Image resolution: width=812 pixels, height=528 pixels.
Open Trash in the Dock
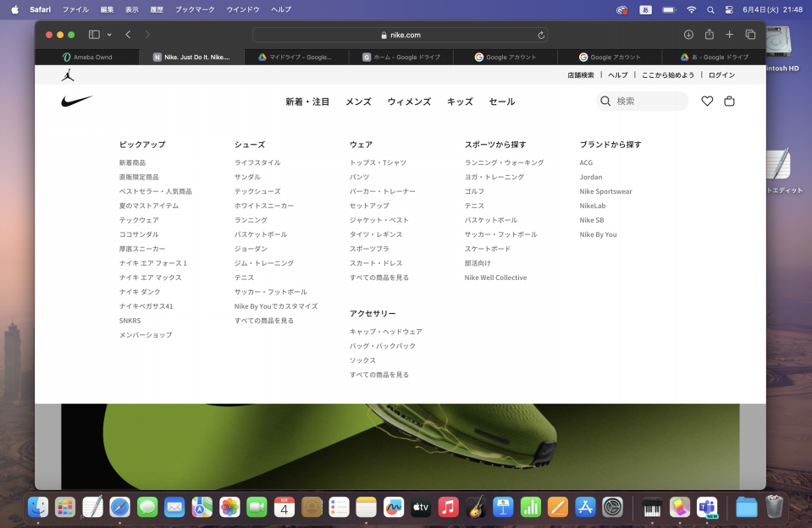click(x=774, y=506)
